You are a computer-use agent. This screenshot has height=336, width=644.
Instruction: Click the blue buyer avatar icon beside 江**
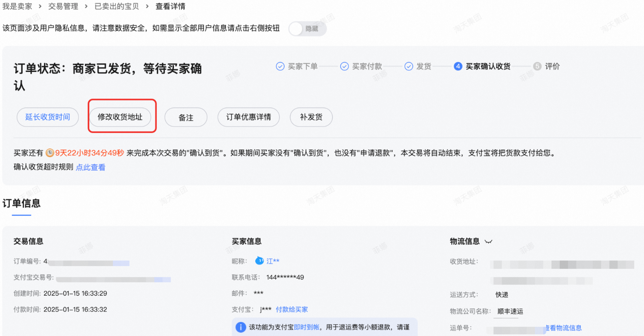pos(259,261)
